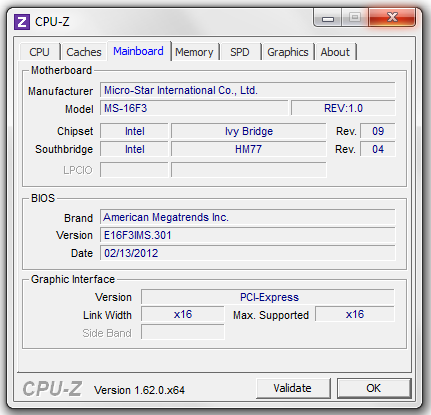Click the Link Width label
The width and height of the screenshot is (431, 415).
[x=107, y=315]
